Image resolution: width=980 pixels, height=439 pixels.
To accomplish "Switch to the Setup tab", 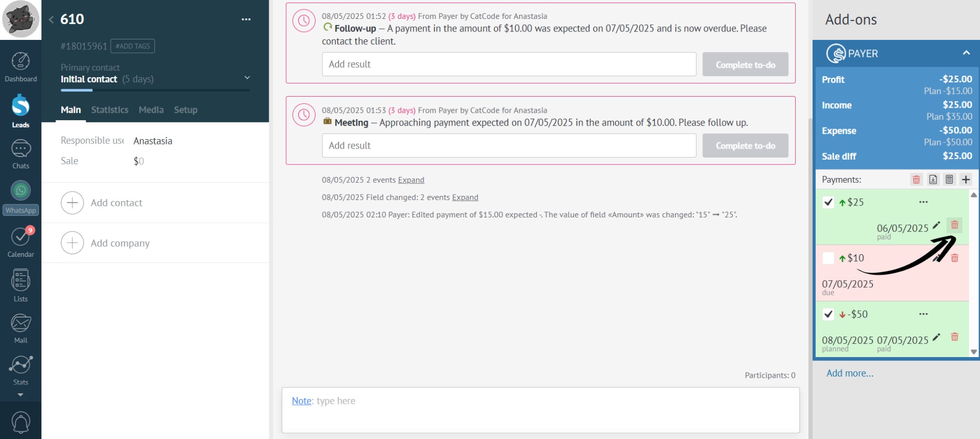I will pyautogui.click(x=185, y=110).
